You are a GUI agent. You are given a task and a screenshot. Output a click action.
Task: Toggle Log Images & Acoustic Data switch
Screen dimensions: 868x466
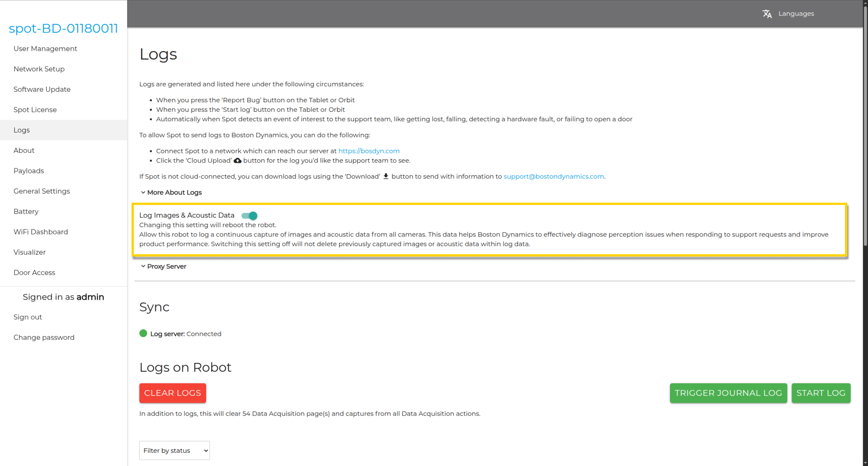point(250,216)
